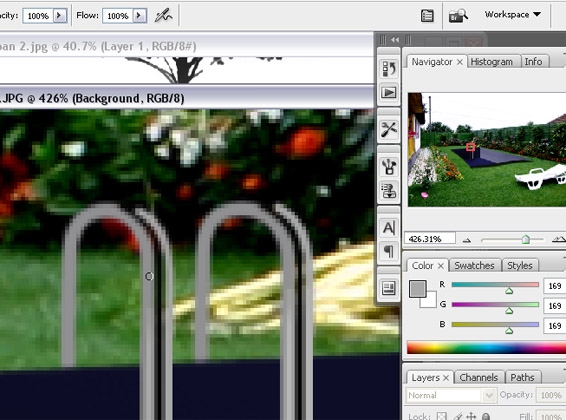Switch to the Histogram tab
566x420 pixels.
coord(492,62)
